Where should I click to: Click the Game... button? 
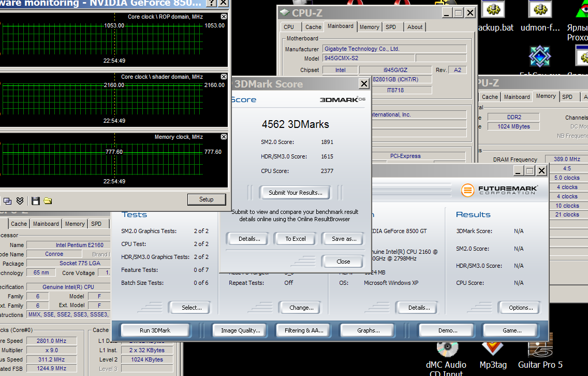point(512,330)
